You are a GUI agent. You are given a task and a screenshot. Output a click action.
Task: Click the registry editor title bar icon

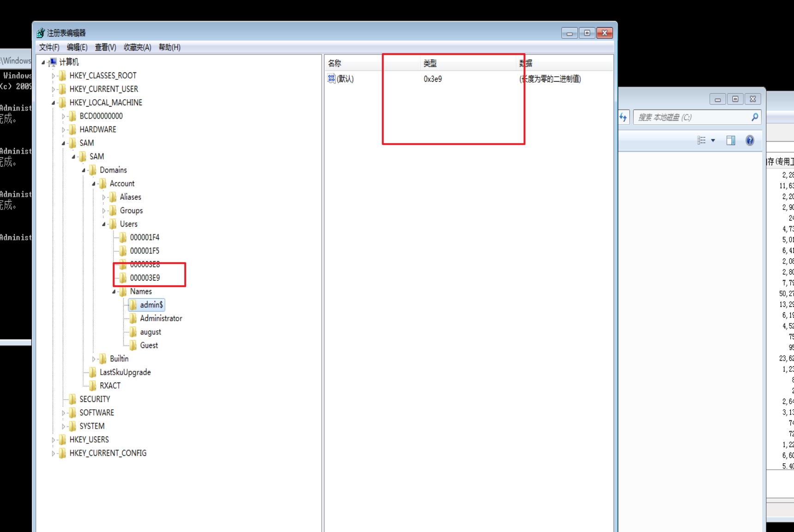[x=41, y=33]
